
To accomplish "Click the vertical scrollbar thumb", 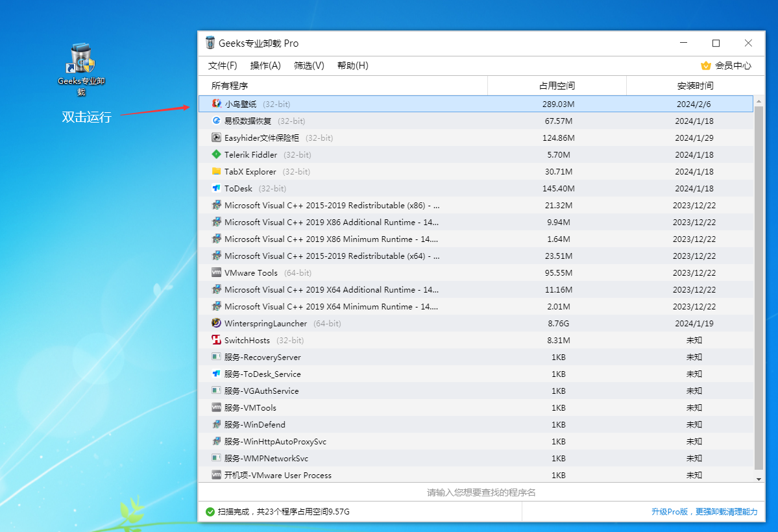I will 759,287.
